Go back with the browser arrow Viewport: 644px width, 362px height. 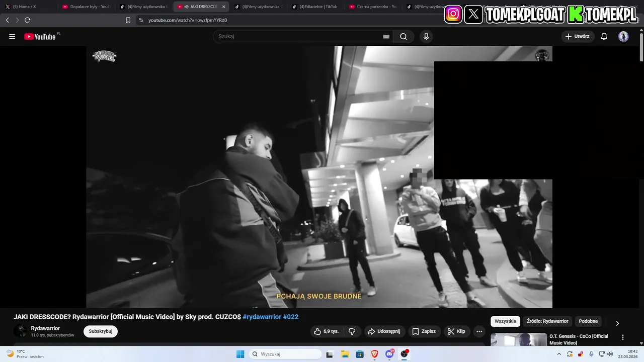click(x=7, y=20)
